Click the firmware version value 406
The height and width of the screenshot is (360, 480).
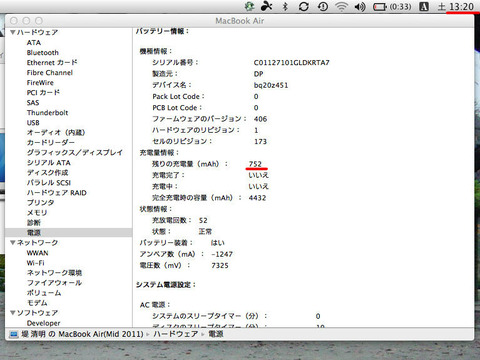pos(260,119)
